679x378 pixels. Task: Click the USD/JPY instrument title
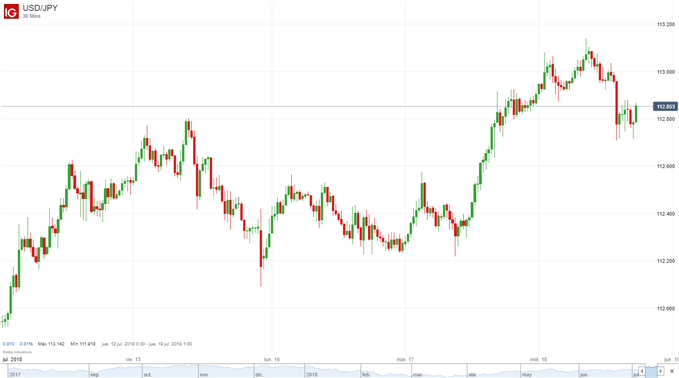(40, 8)
